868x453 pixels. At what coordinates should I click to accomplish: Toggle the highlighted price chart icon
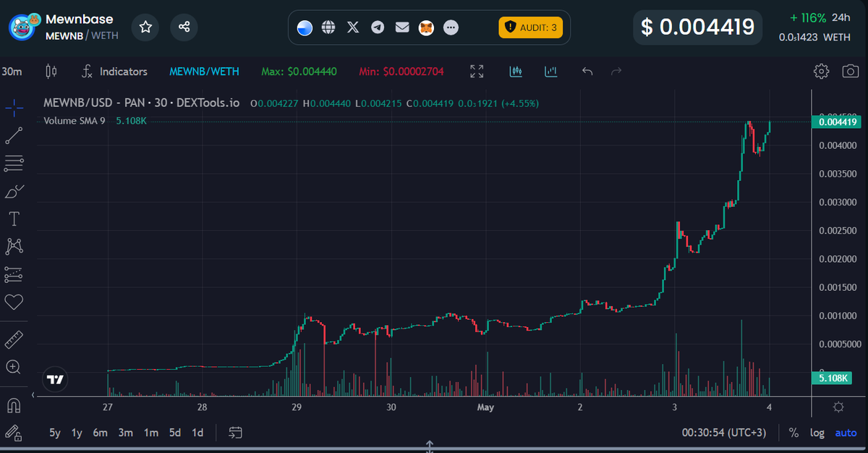coord(516,72)
